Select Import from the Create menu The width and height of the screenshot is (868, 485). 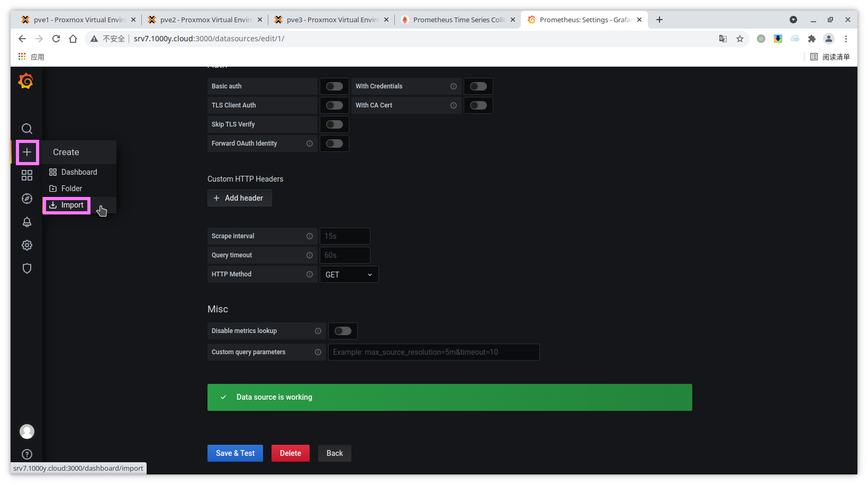coord(67,205)
